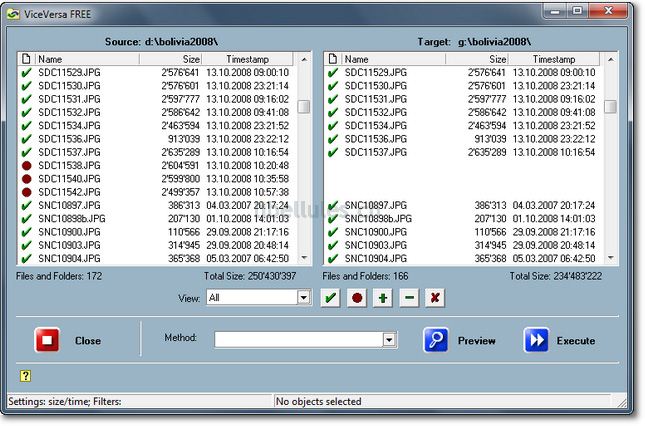The image size is (645, 426).
Task: Click the green checkmark view filter button
Action: pyautogui.click(x=330, y=298)
